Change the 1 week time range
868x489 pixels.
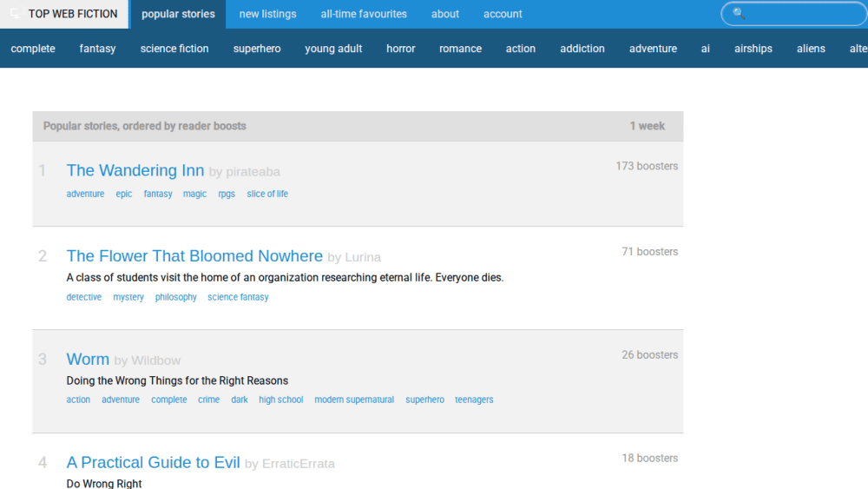coord(648,126)
